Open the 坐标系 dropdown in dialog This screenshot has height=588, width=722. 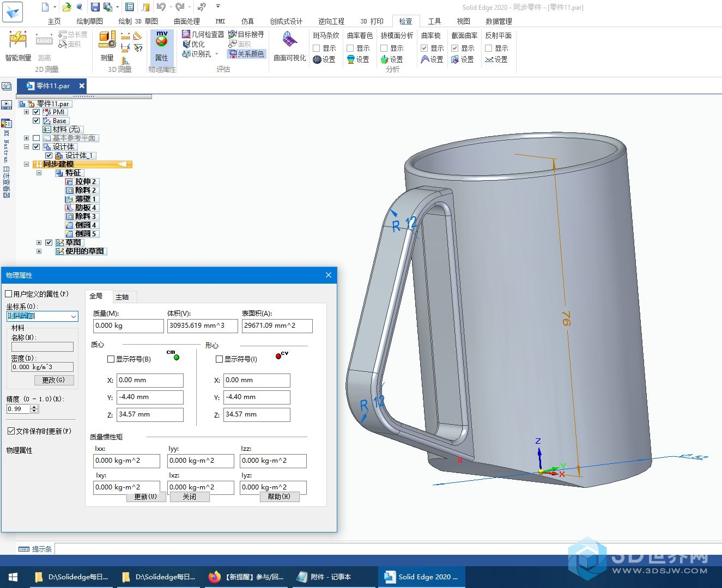[74, 316]
